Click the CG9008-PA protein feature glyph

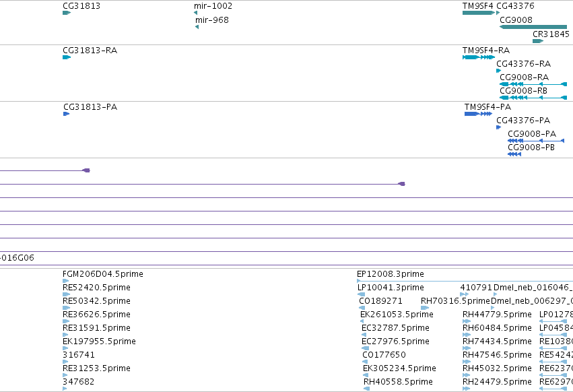click(x=536, y=141)
